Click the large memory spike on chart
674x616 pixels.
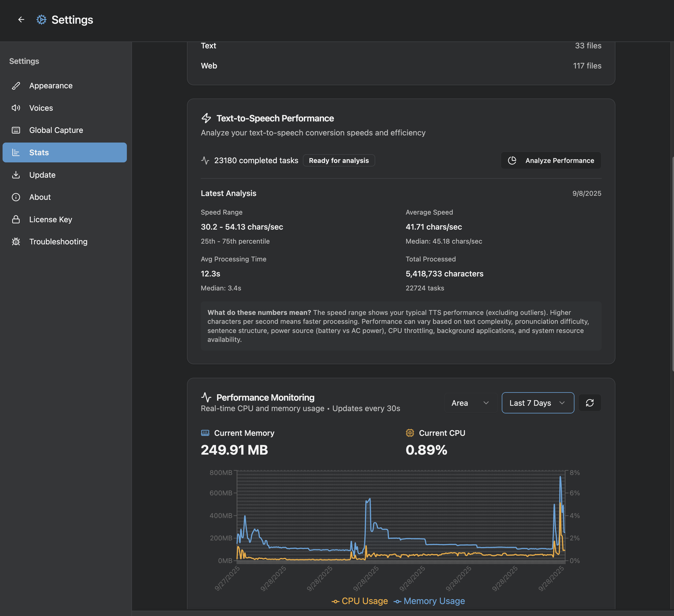pos(560,478)
